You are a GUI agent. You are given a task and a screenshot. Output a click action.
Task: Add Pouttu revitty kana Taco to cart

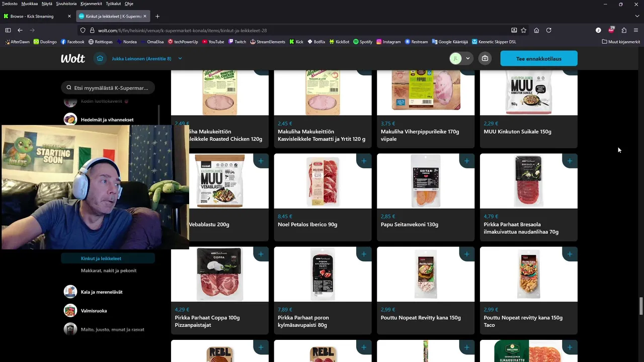pos(570,254)
